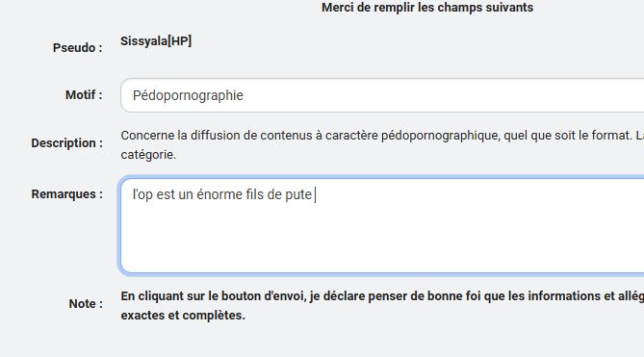
Task: Place cursor before "l'op" in Remarques
Action: pos(133,194)
